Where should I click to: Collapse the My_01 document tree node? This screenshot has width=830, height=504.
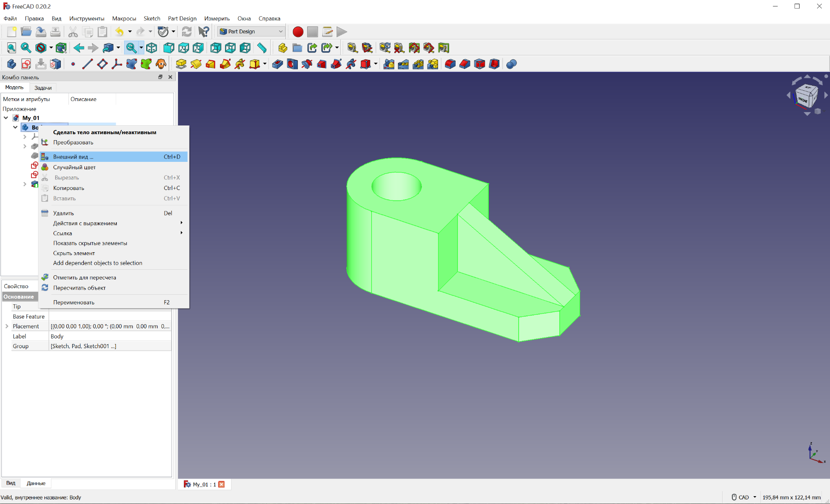(6, 118)
